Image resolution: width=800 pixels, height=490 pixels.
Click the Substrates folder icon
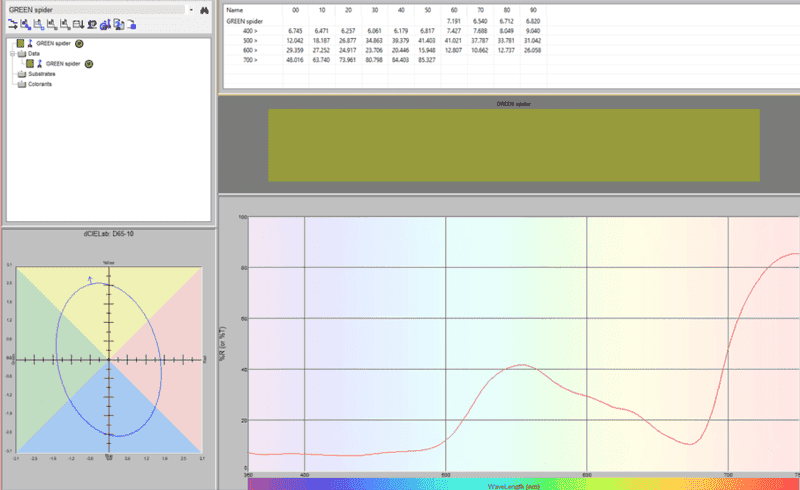[x=21, y=74]
